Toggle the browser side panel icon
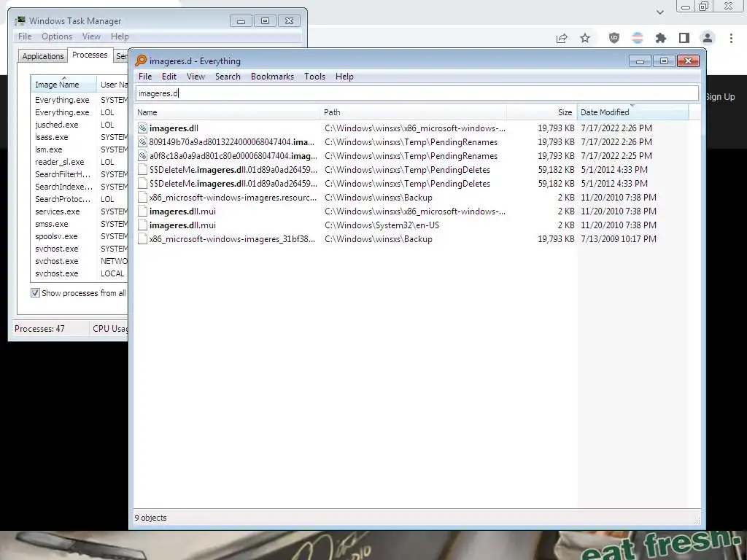The image size is (747, 560). coord(684,38)
